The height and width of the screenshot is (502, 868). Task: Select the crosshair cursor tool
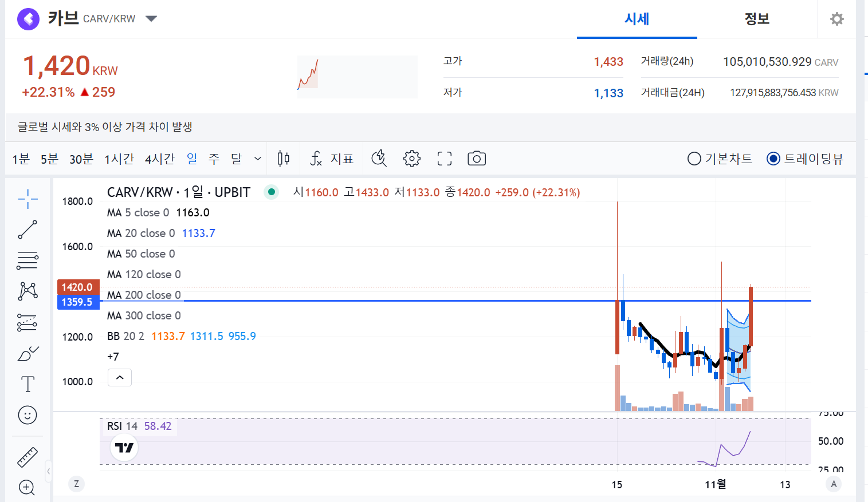pos(28,199)
